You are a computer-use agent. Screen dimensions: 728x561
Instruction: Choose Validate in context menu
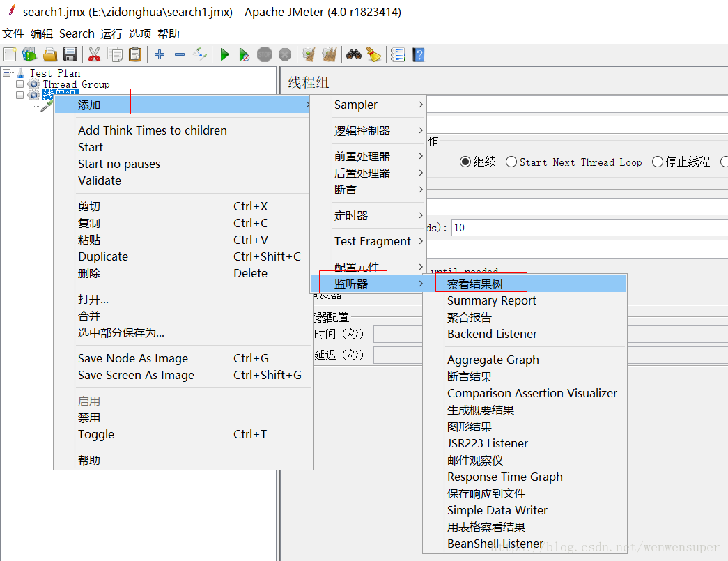[183, 180]
